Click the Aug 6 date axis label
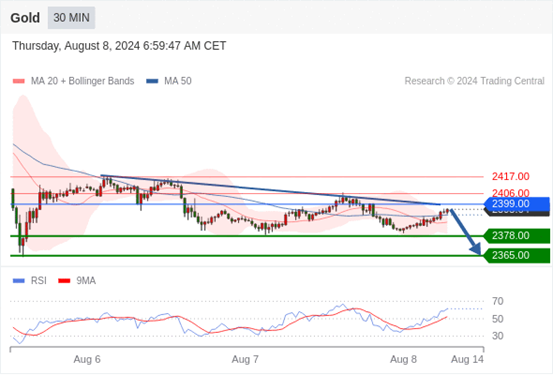 pos(87,359)
